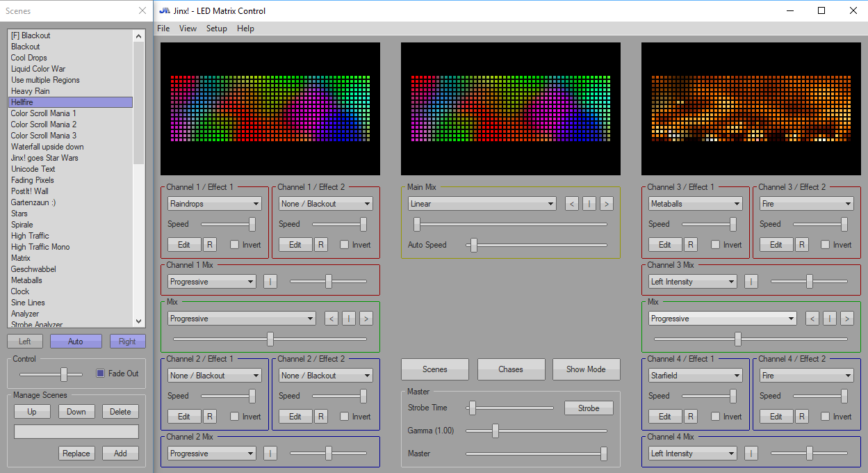Click the Auto Speed slider handle
868x473 pixels.
point(474,245)
